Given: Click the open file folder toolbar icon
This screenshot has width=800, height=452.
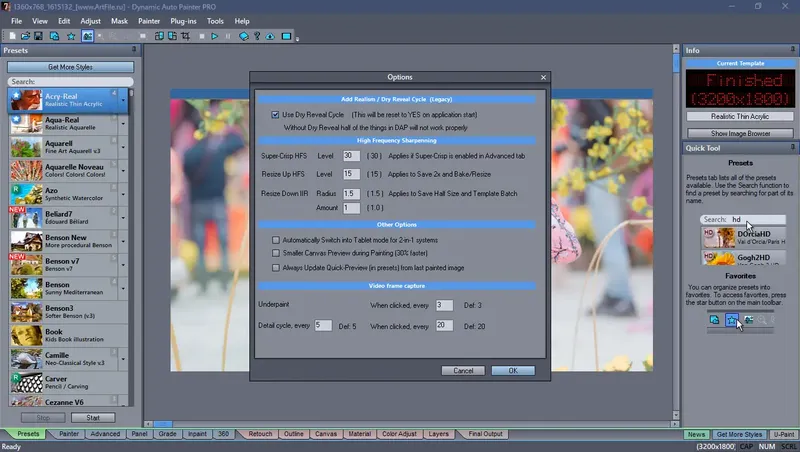Looking at the screenshot, I should 26,36.
